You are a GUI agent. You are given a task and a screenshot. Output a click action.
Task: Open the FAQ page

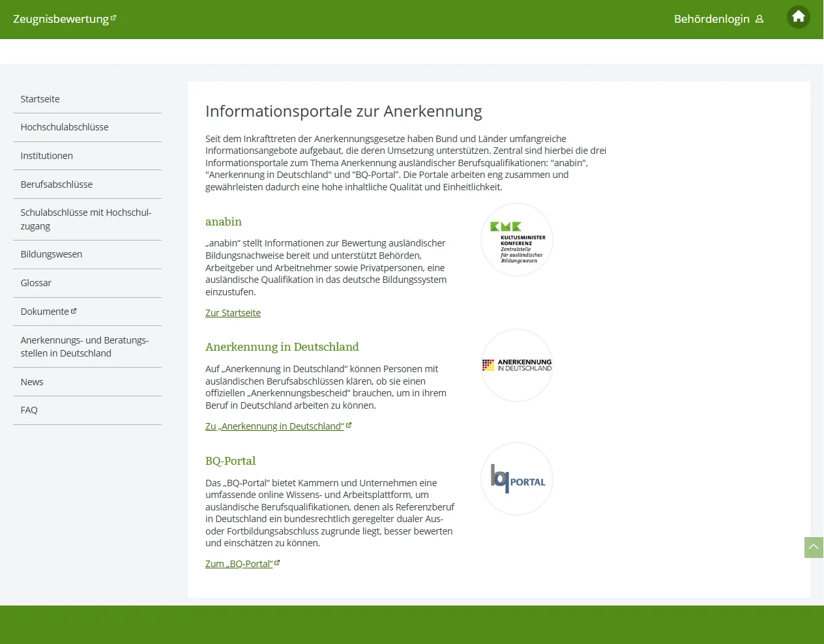87,410
